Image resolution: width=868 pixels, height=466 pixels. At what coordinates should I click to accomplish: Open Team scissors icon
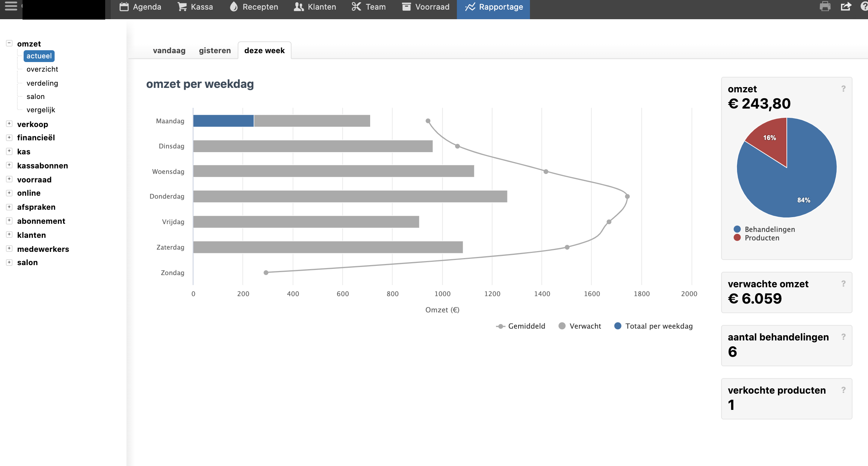[356, 7]
